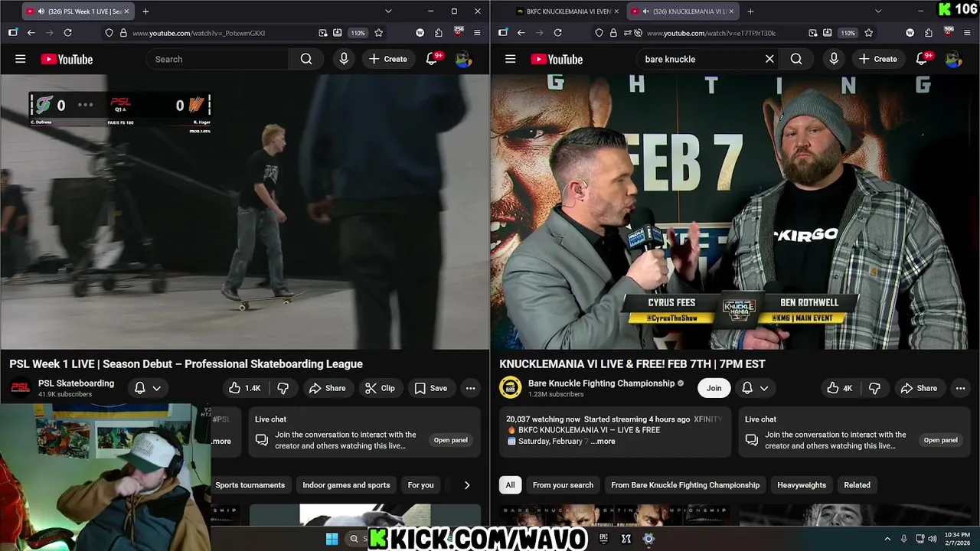The image size is (980, 551).
Task: Show hidden system tray icons
Action: click(887, 539)
